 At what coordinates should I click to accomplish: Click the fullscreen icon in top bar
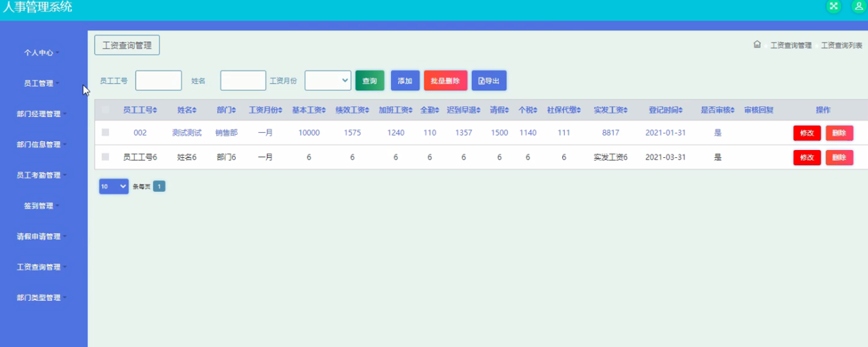coord(833,6)
